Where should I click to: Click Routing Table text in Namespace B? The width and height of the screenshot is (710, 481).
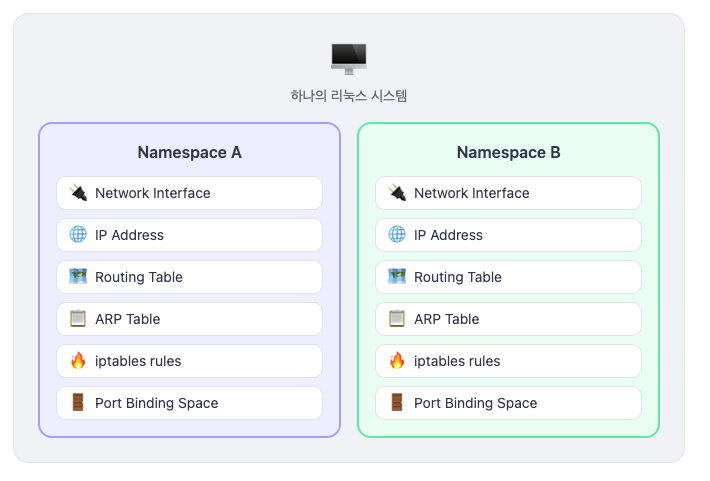(x=458, y=277)
